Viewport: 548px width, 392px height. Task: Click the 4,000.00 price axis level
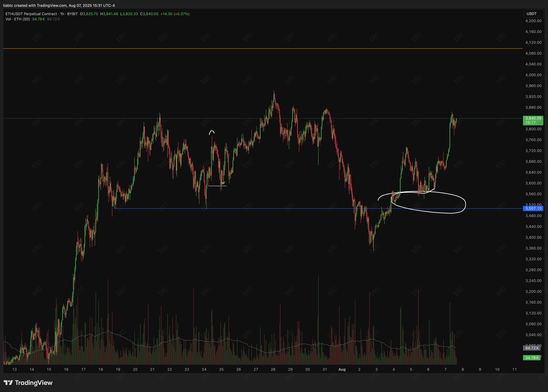coord(533,75)
